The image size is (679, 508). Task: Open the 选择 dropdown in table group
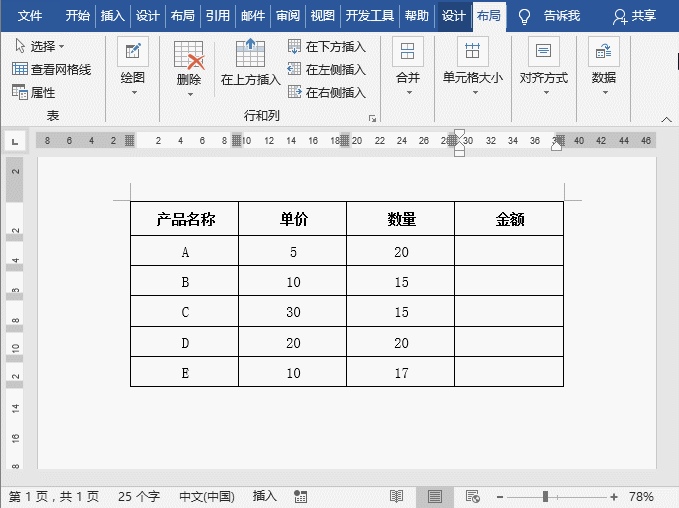(x=40, y=46)
